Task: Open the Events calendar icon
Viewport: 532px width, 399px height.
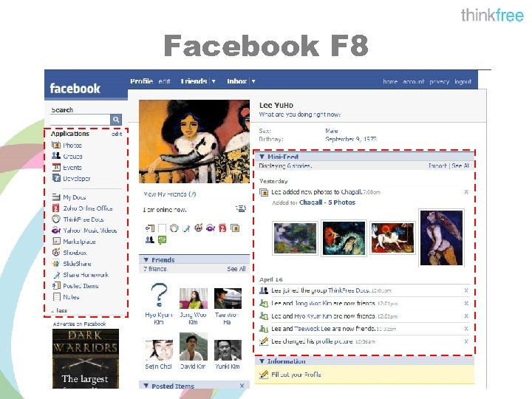Action: (x=56, y=167)
